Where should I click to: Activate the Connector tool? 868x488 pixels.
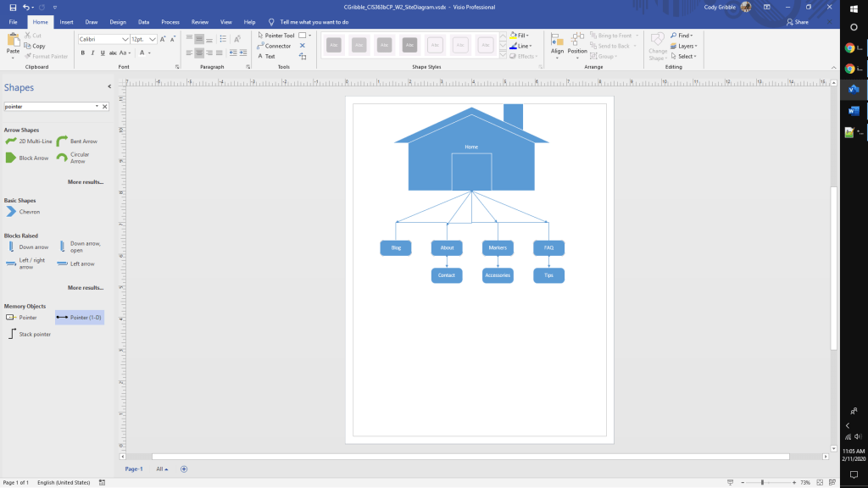tap(274, 46)
